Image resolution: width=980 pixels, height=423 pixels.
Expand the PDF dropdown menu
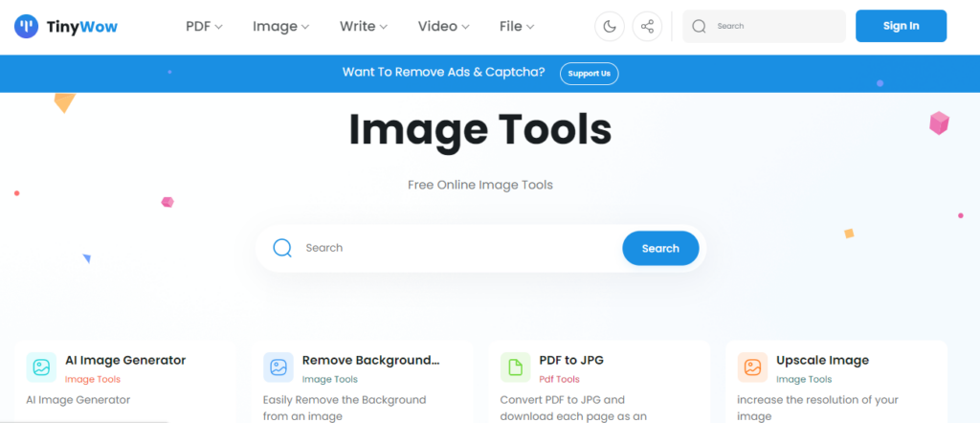204,27
